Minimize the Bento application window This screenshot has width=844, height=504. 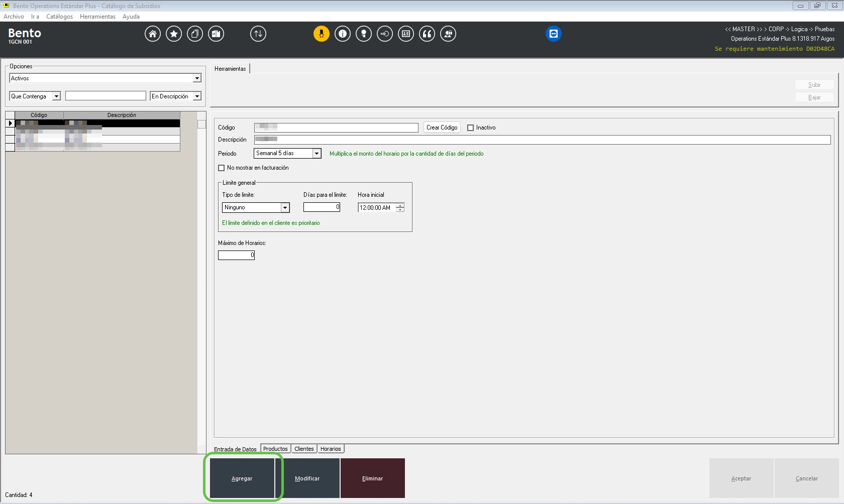point(800,6)
